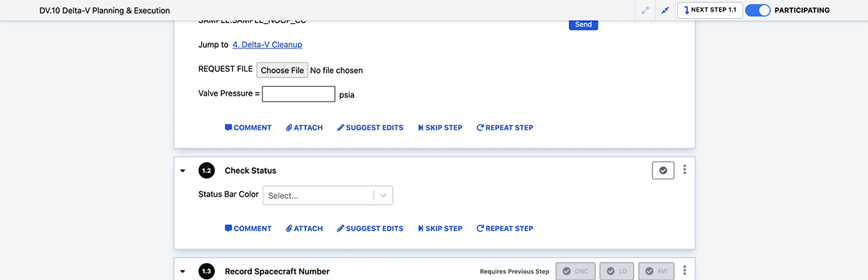Sign off as AVI on step 1.3
This screenshot has height=280, width=868.
click(x=656, y=271)
